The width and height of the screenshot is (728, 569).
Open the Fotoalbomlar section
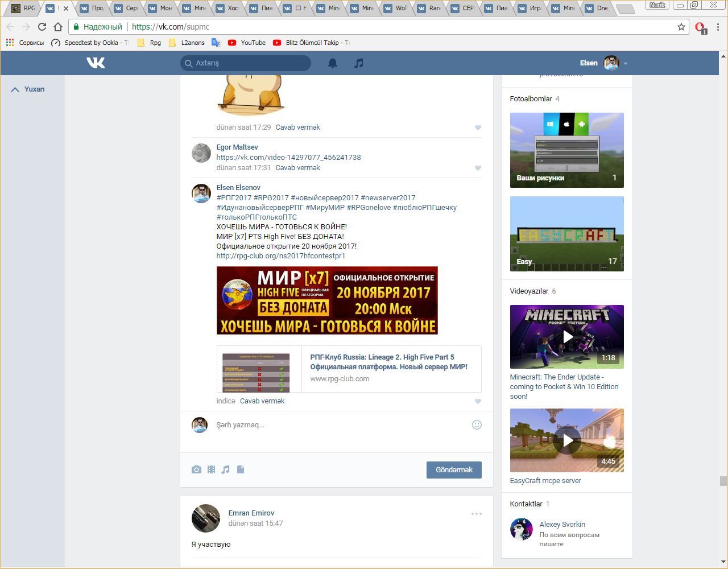click(x=531, y=99)
